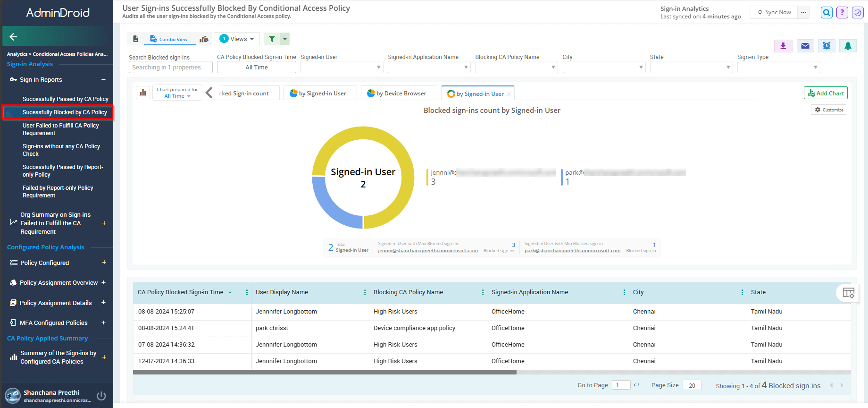The width and height of the screenshot is (868, 408).
Task: Open the help question mark icon
Action: point(842,13)
